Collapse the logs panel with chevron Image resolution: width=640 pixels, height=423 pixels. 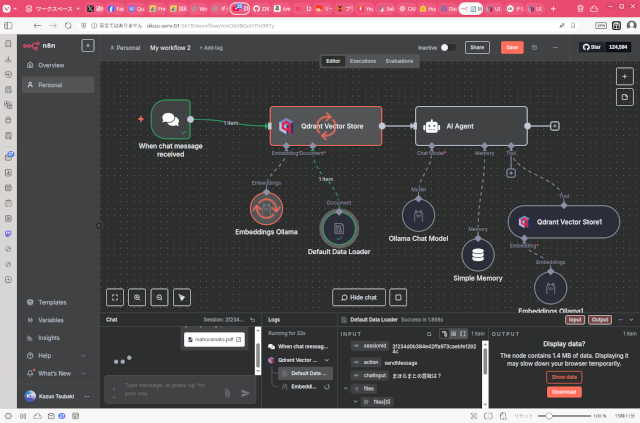[631, 320]
